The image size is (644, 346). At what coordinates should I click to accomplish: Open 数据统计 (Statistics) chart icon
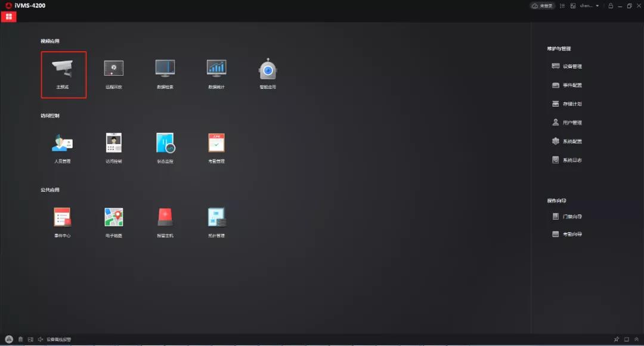click(216, 69)
